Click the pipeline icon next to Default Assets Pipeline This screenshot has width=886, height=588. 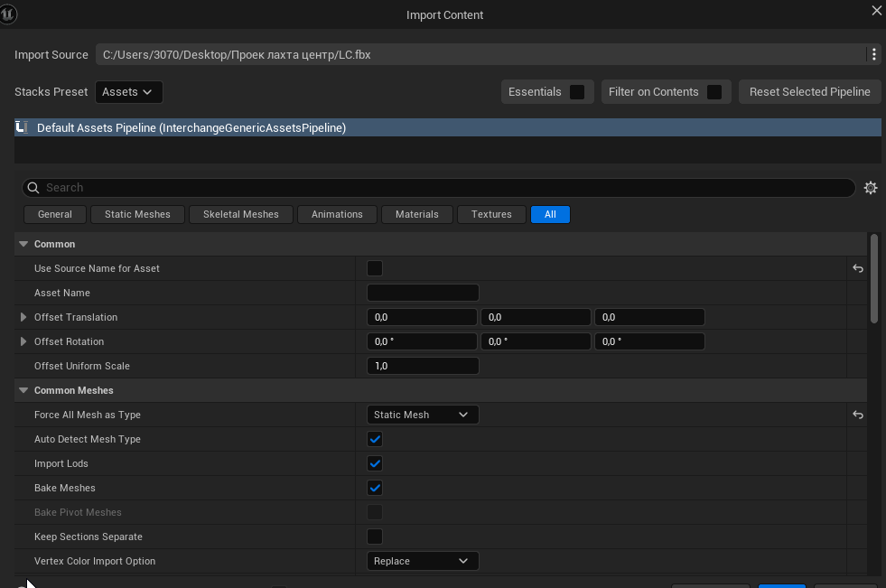click(x=22, y=127)
